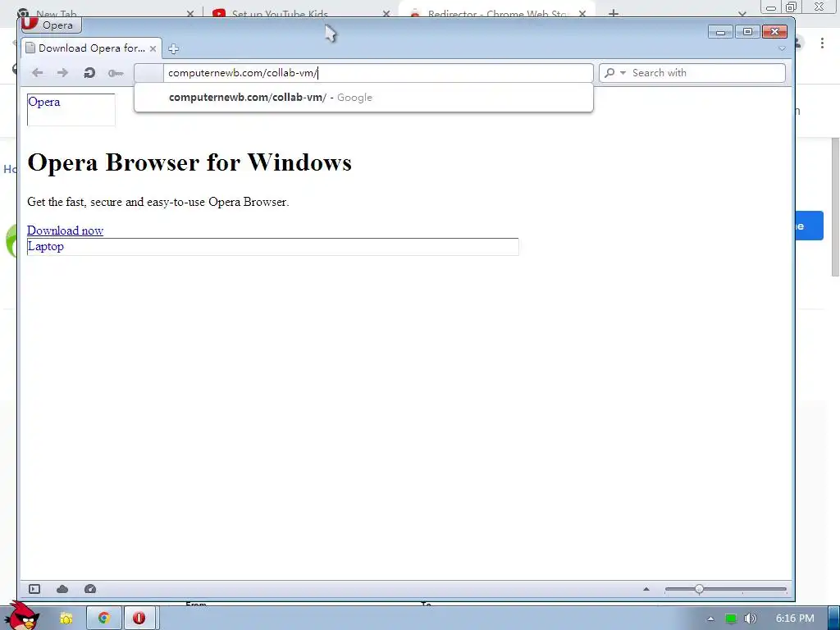This screenshot has width=840, height=630.
Task: Open the closed tabs dropdown in Opera
Action: pyautogui.click(x=782, y=48)
